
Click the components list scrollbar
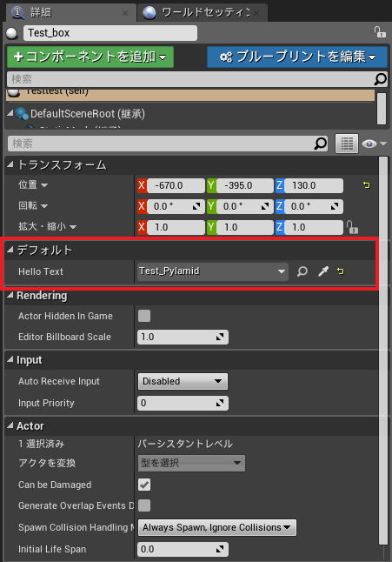[382, 109]
